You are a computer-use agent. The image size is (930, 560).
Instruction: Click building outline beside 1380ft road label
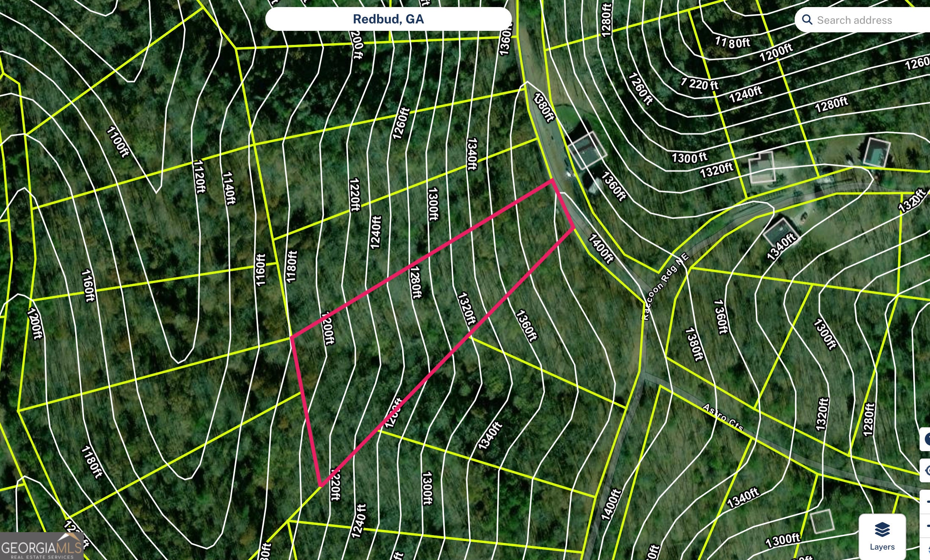[x=587, y=149]
